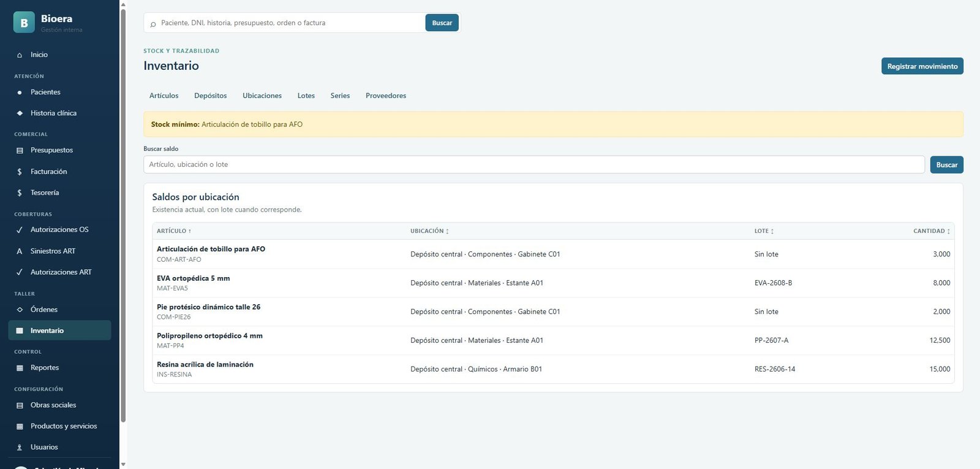Screen dimensions: 980x469
Task: Sort table by Cantidad column
Action: coord(932,231)
